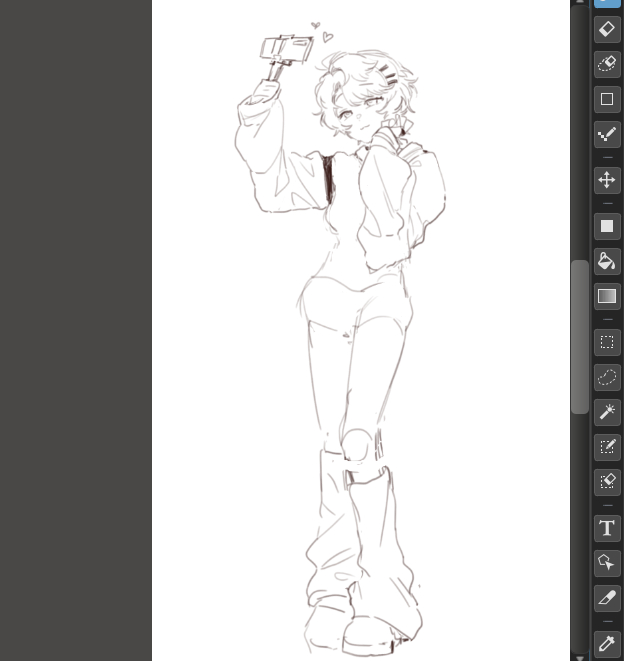624x661 pixels.
Task: Click the canvas vertical scrollbar thumb
Action: tap(580, 337)
